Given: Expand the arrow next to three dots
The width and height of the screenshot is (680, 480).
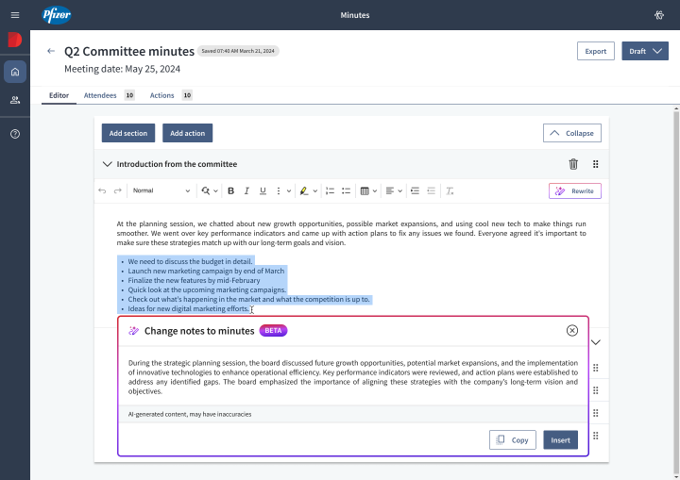Looking at the screenshot, I should (x=289, y=191).
